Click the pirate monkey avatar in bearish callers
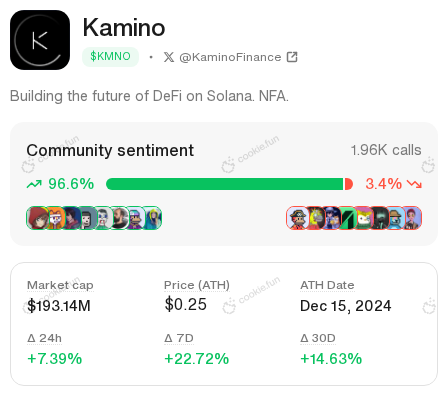Viewport: 448px width, 396px height. pyautogui.click(x=298, y=218)
